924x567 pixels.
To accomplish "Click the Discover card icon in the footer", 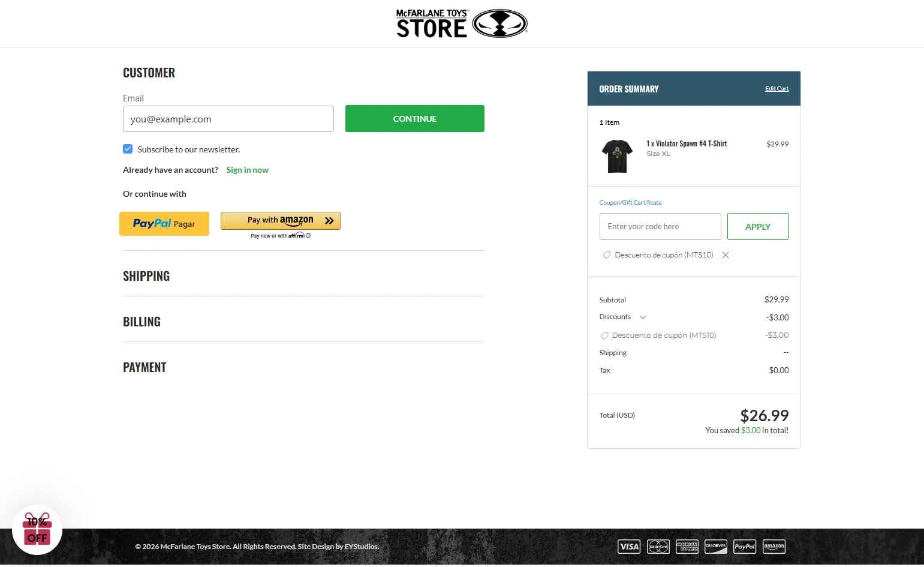I will pos(716,547).
